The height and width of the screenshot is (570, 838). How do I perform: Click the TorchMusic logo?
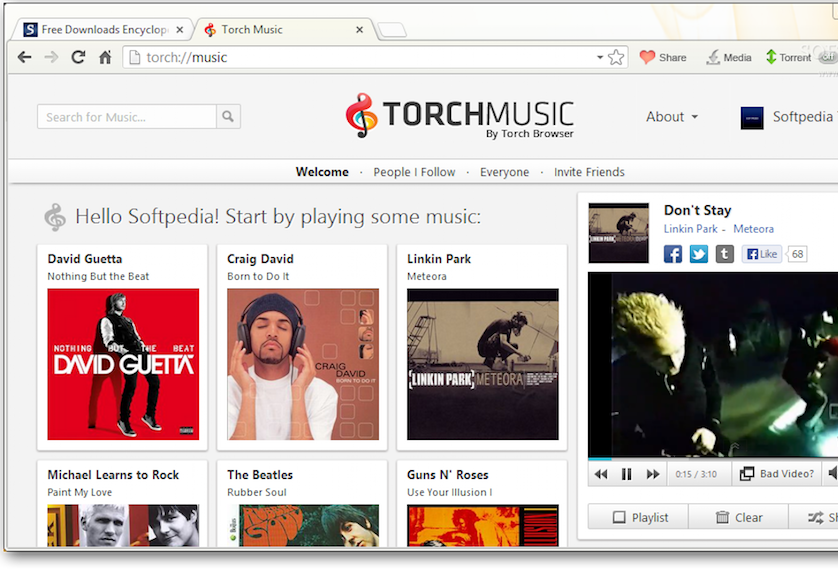459,116
